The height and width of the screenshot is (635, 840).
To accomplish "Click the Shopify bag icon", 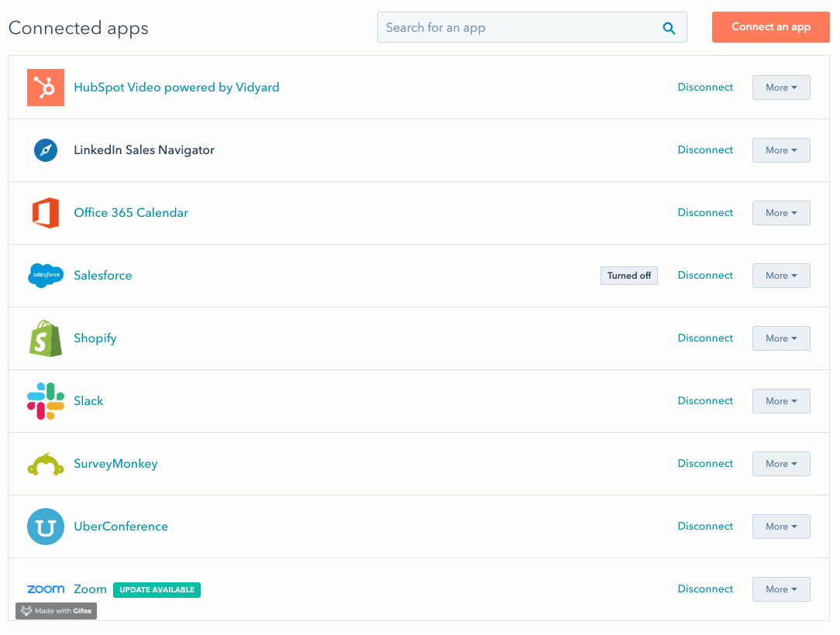I will 46,338.
